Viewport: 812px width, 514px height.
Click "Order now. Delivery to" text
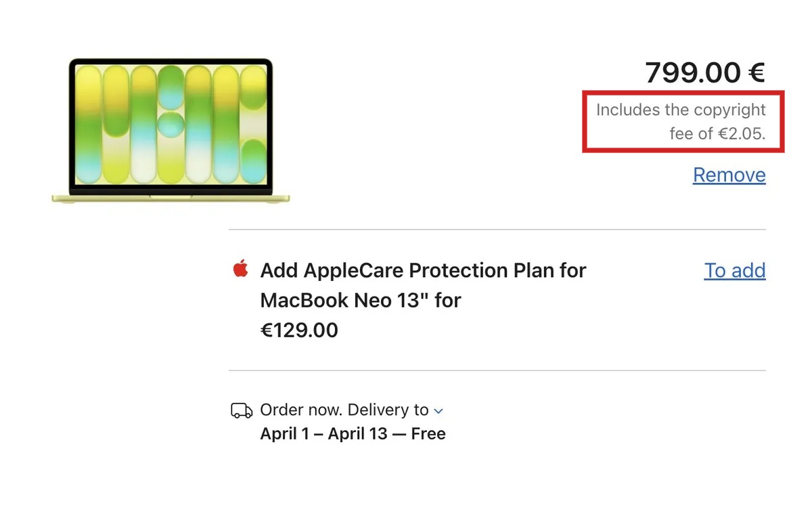click(344, 410)
